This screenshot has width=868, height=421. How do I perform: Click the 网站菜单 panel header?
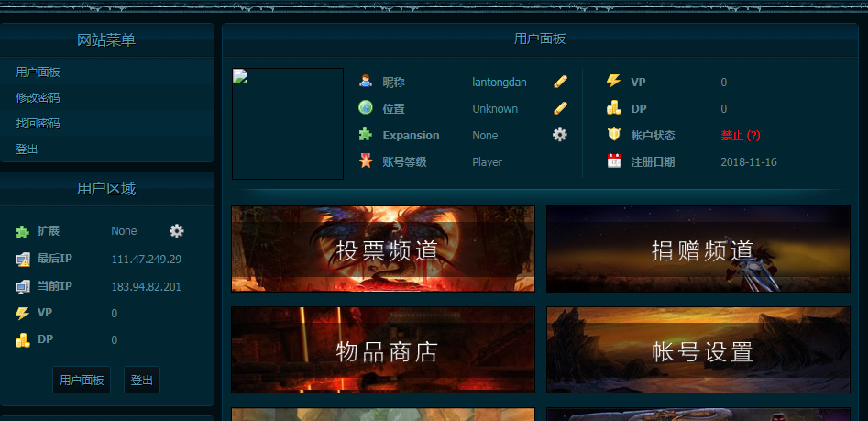[106, 39]
